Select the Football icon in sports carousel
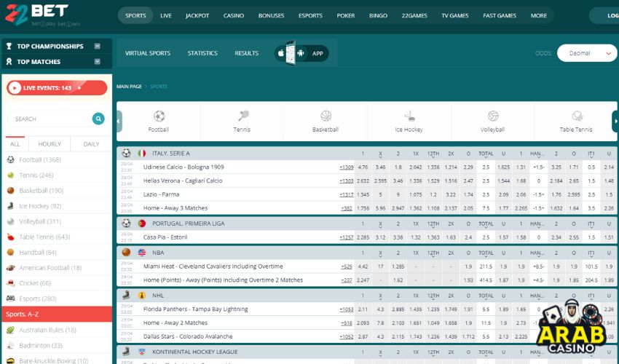Image resolution: width=619 pixels, height=364 pixels. (159, 116)
